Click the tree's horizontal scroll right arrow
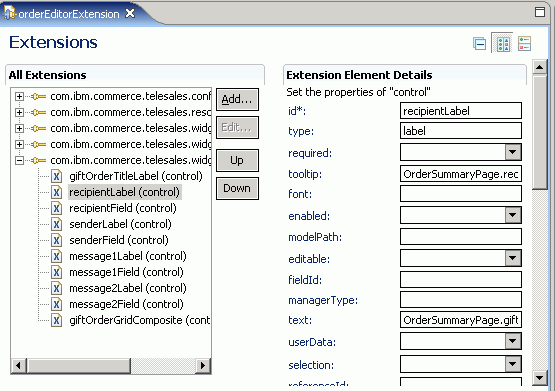The width and height of the screenshot is (555, 391). coord(203,366)
